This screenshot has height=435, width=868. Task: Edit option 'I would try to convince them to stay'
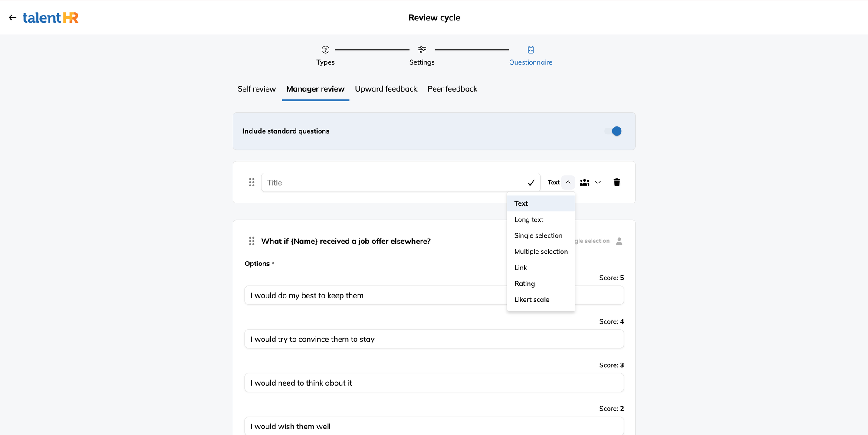click(434, 339)
